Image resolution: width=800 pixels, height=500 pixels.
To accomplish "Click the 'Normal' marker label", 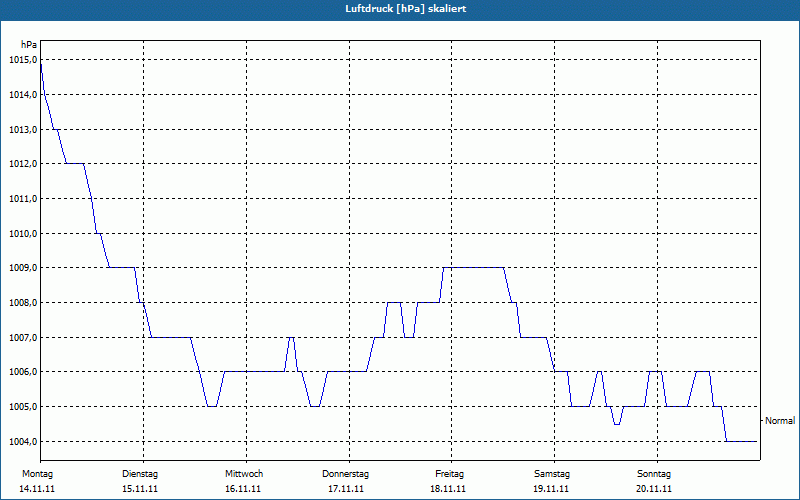I will [x=780, y=421].
